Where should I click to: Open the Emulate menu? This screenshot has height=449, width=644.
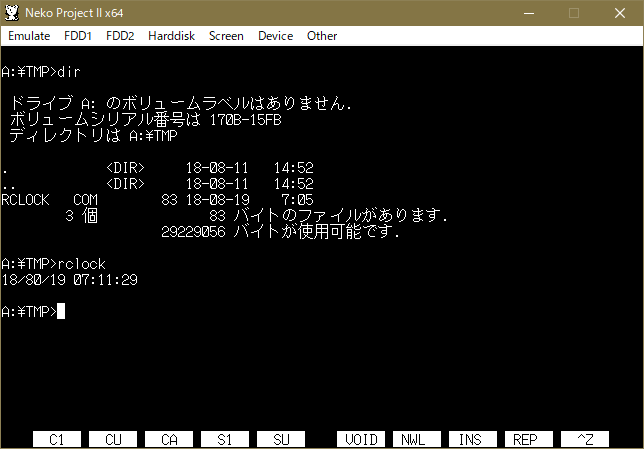[29, 36]
